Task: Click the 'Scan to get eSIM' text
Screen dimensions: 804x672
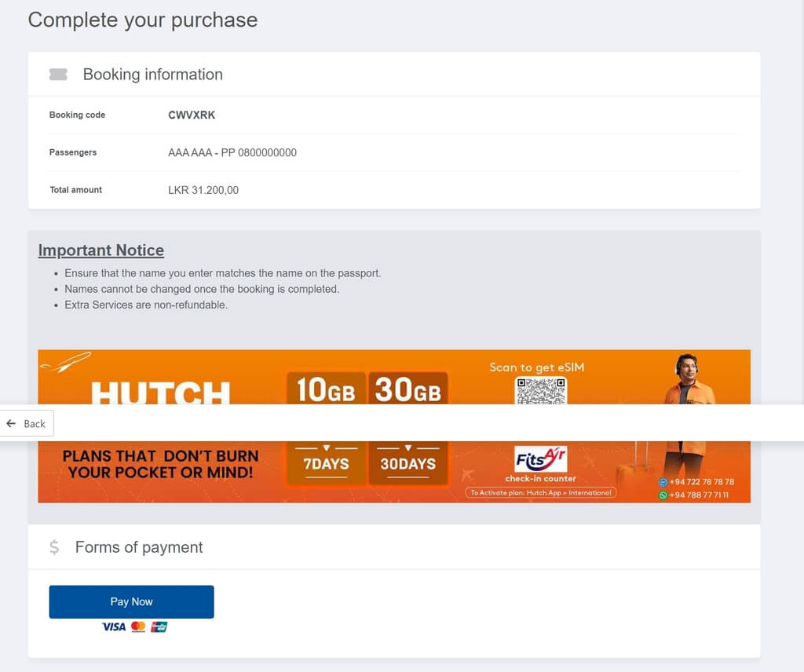Action: [537, 367]
